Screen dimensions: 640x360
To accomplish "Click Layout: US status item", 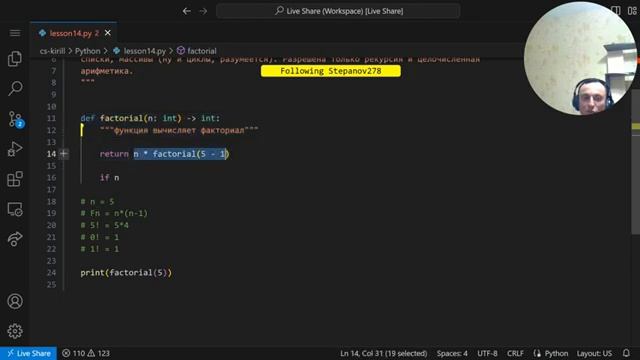I will pyautogui.click(x=594, y=353).
